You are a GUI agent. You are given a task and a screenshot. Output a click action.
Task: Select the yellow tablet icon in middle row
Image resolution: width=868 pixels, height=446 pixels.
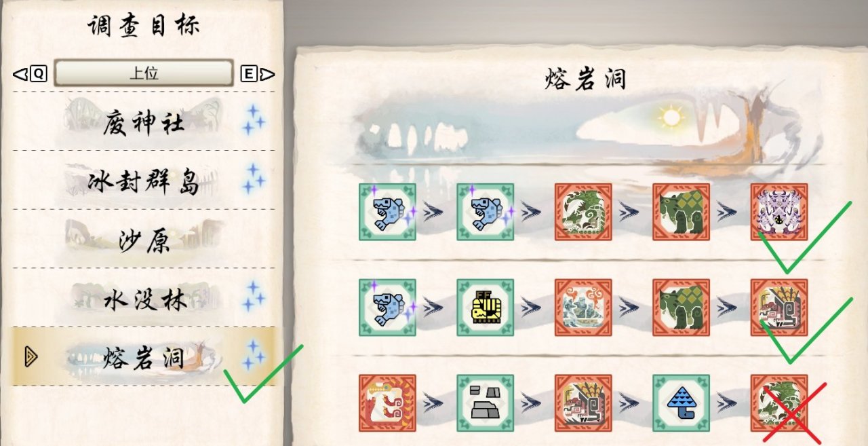pyautogui.click(x=486, y=308)
